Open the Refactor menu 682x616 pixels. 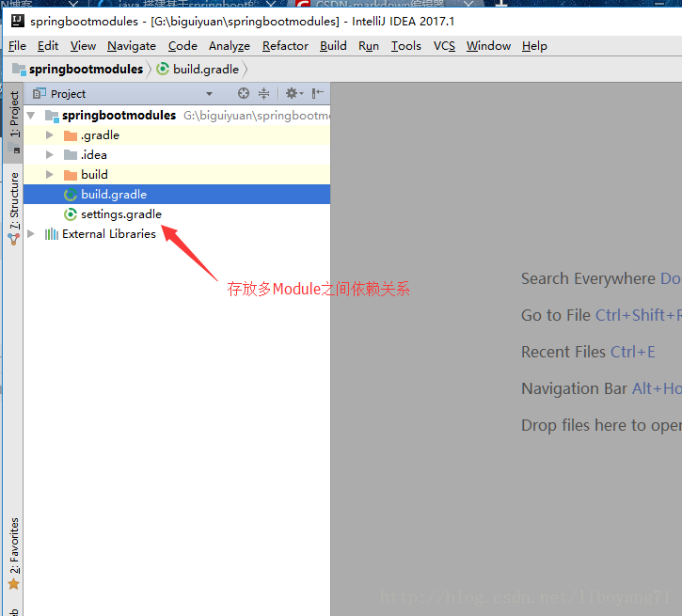click(285, 46)
